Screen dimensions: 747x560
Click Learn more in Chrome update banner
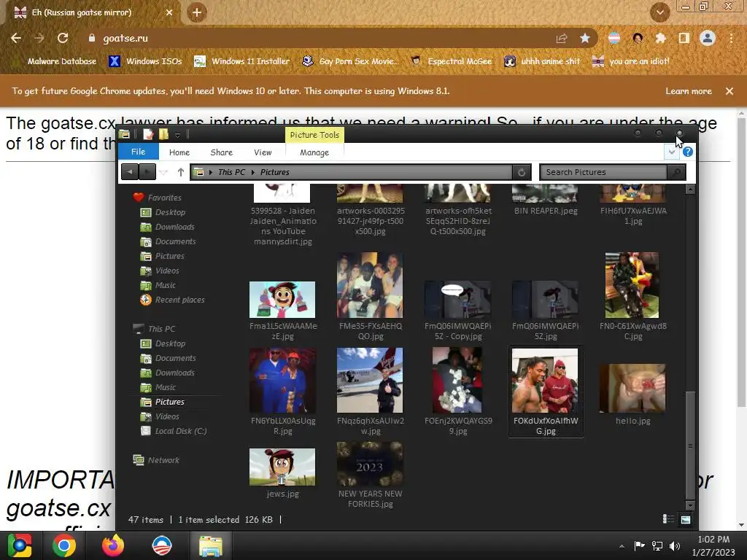[x=689, y=91]
